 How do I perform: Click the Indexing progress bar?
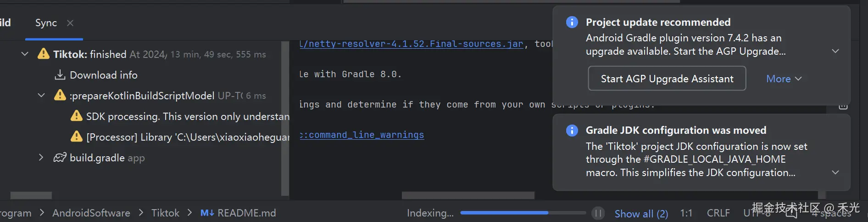523,213
